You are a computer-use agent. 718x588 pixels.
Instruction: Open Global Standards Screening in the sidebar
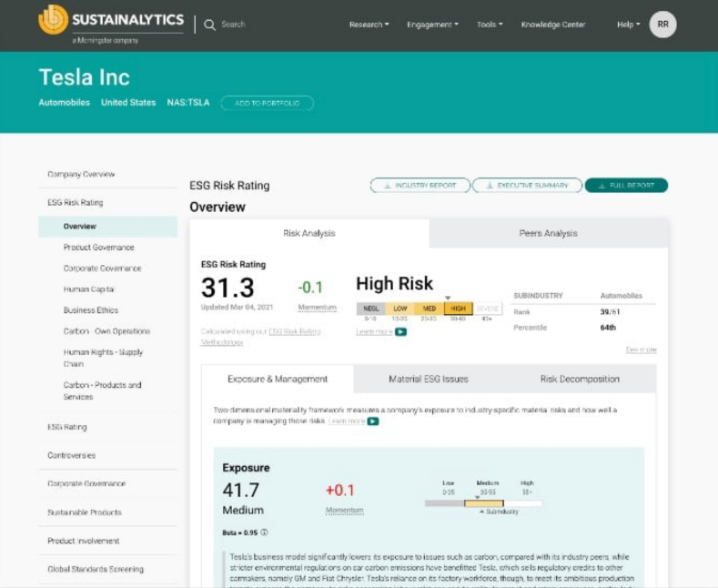96,569
